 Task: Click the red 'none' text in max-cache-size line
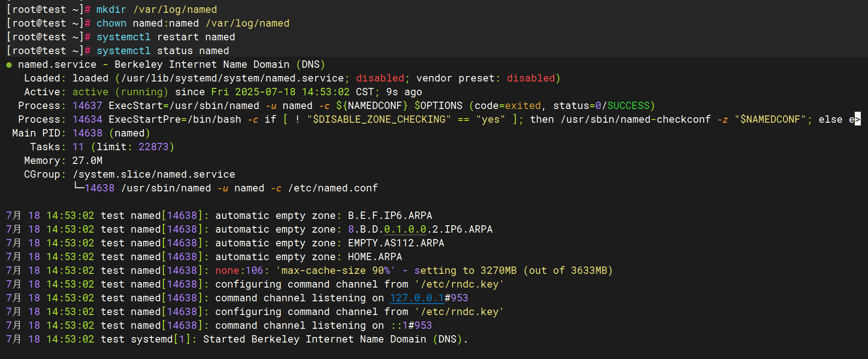pyautogui.click(x=227, y=271)
